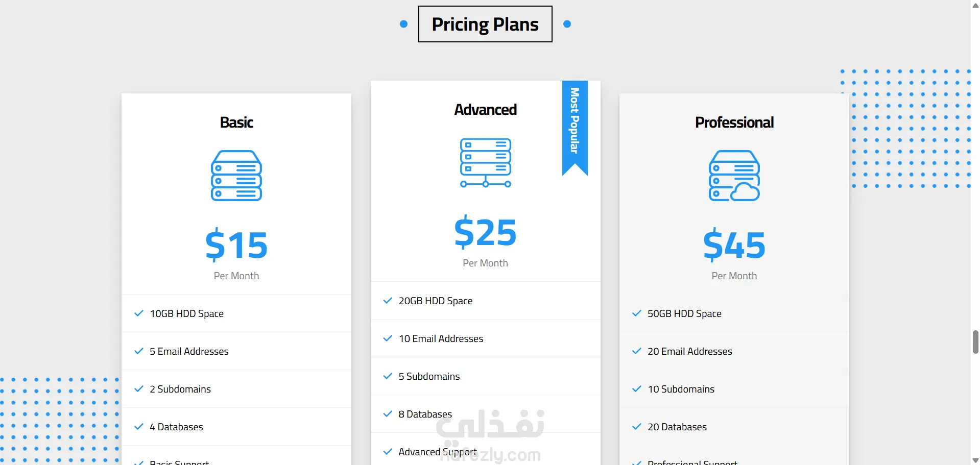Click the Most Popular ribbon badge
980x465 pixels.
click(575, 128)
